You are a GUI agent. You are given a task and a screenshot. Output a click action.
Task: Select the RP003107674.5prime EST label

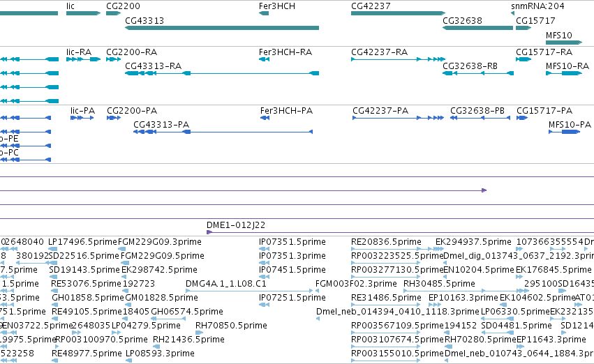click(397, 340)
